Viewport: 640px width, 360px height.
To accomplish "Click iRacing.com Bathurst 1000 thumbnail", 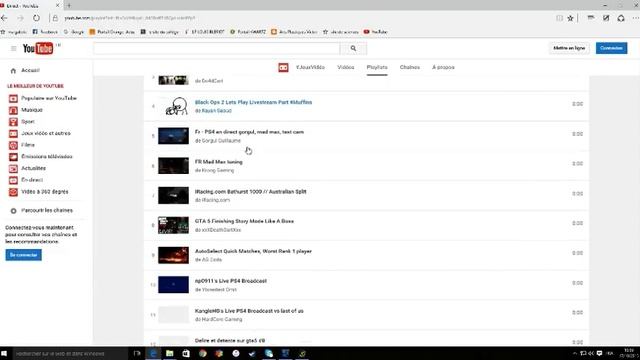I will coord(173,196).
